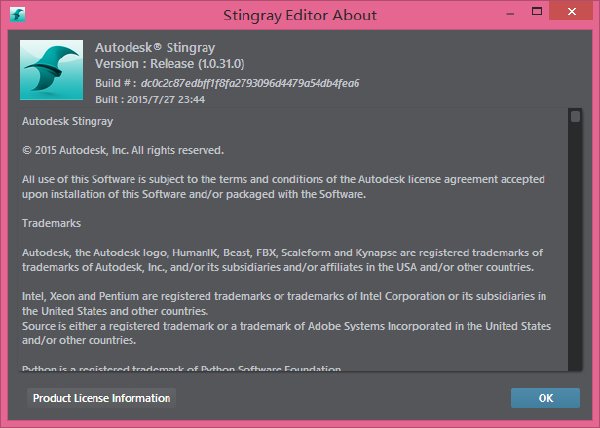600x428 pixels.
Task: Click the 'Built : 2015/7/27 23:44' text
Action: (150, 99)
